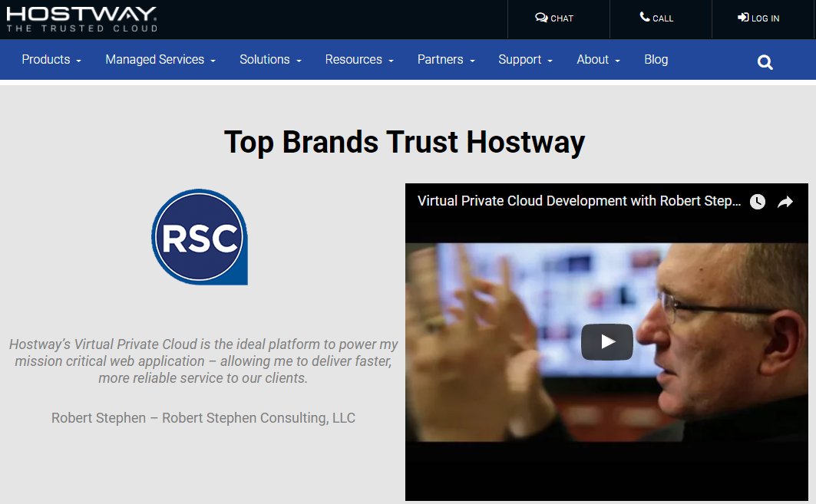Open live chat via the Chat button
Viewport: 816px width, 504px height.
[x=554, y=18]
